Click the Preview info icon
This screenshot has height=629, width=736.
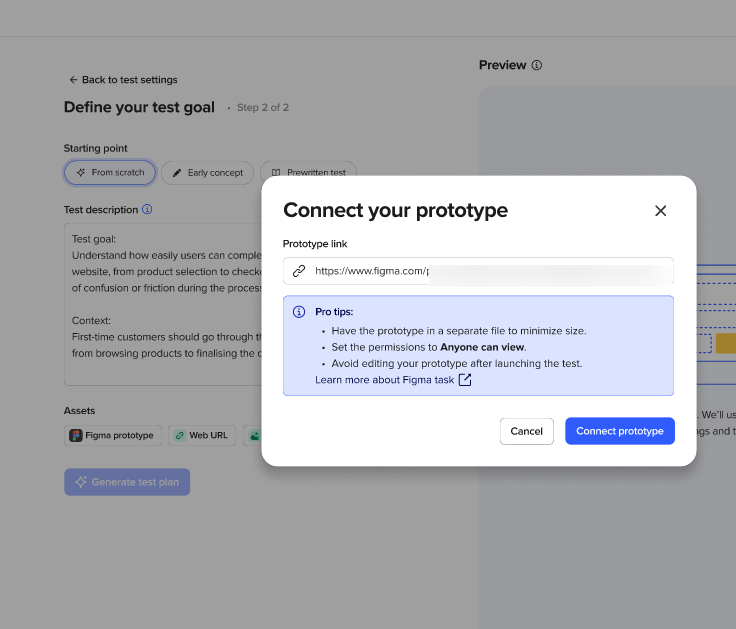537,65
